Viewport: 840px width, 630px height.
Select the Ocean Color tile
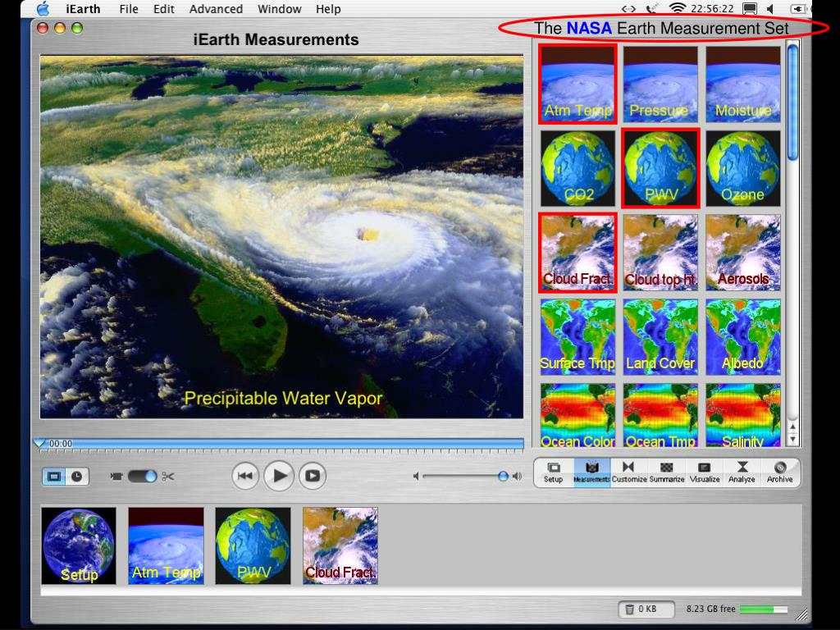point(577,415)
